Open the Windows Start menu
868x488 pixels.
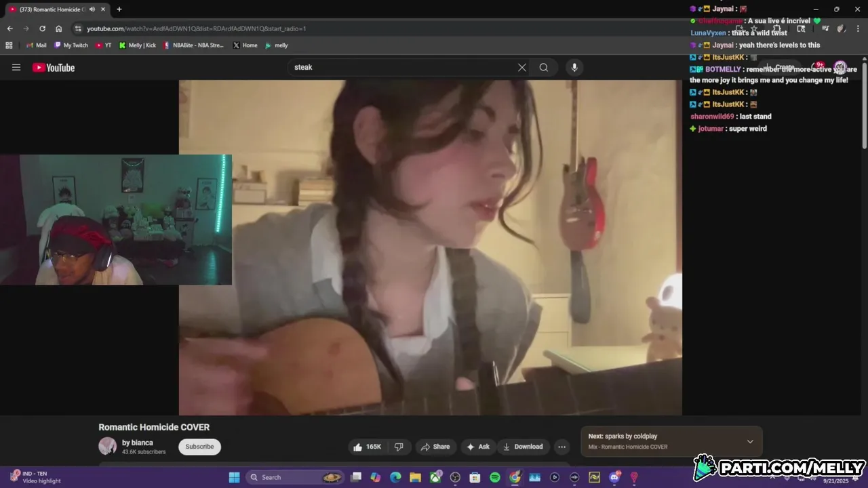coord(234,477)
